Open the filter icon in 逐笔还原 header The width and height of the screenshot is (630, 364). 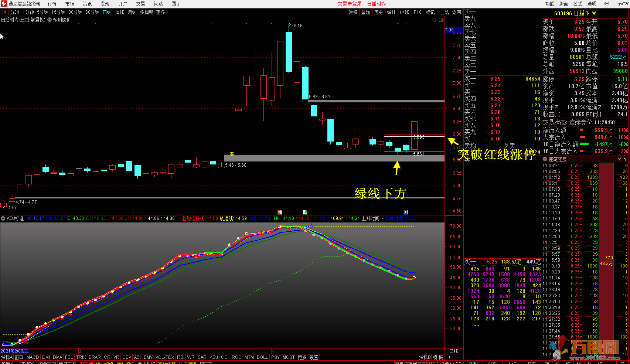click(x=620, y=159)
